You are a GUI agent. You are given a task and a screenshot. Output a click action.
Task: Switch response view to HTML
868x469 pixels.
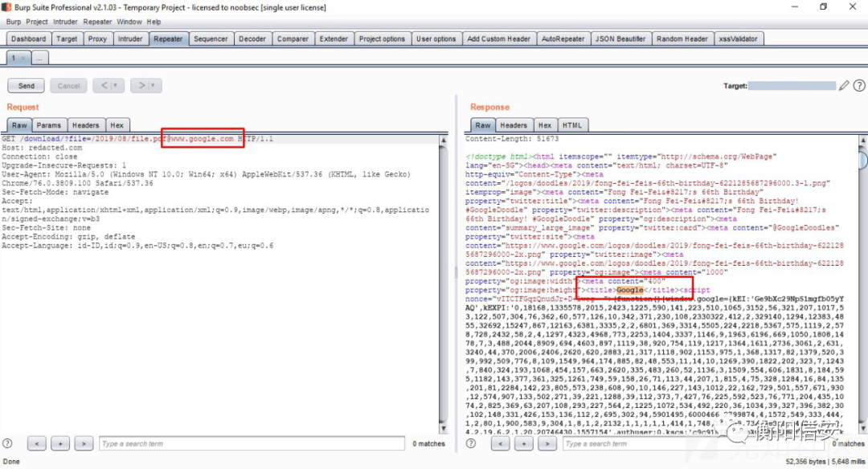point(572,125)
